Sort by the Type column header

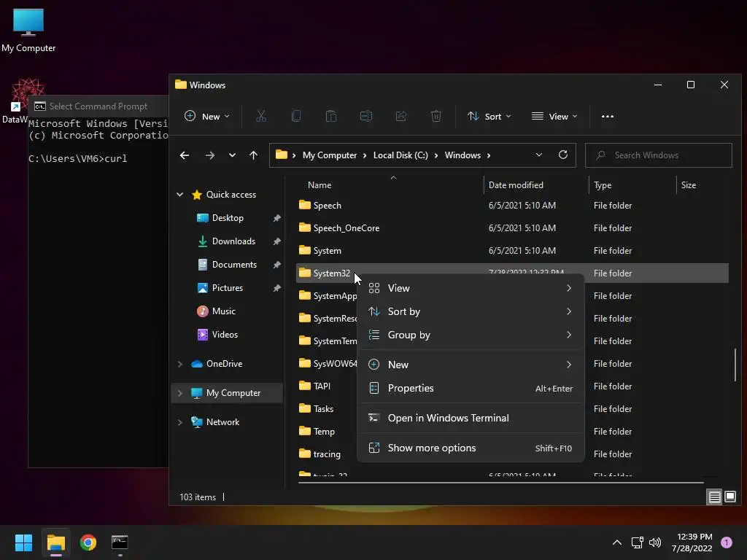603,185
